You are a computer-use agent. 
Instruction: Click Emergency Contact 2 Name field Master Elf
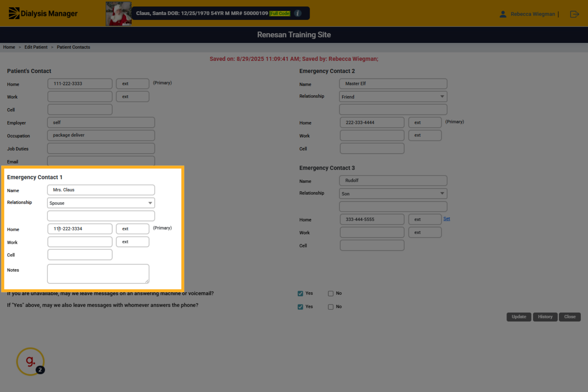(393, 84)
